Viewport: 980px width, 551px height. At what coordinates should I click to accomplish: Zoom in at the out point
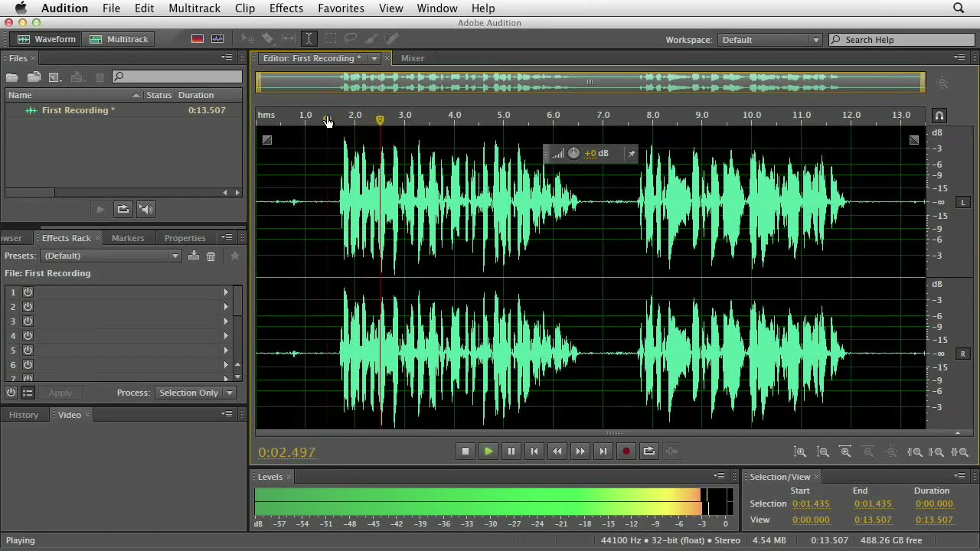click(x=936, y=452)
